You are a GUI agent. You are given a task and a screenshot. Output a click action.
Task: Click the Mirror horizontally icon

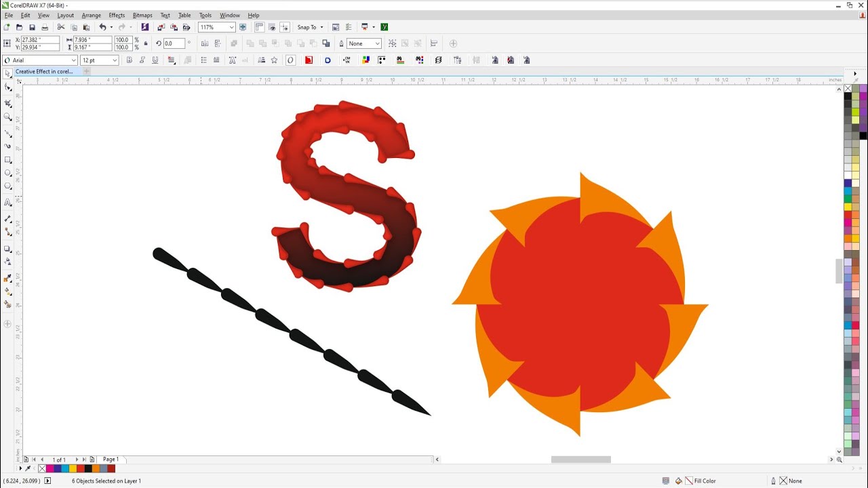point(204,43)
